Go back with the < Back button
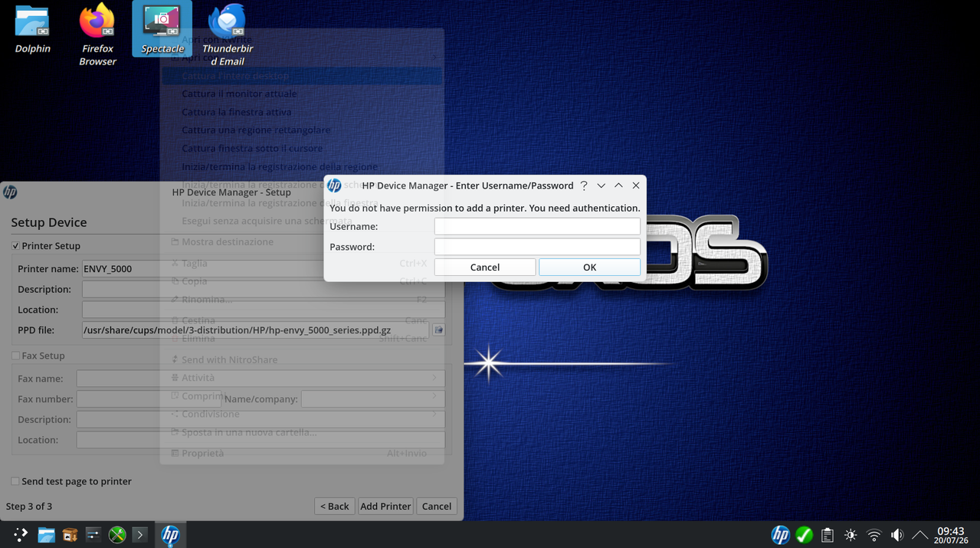The image size is (980, 548). [335, 507]
